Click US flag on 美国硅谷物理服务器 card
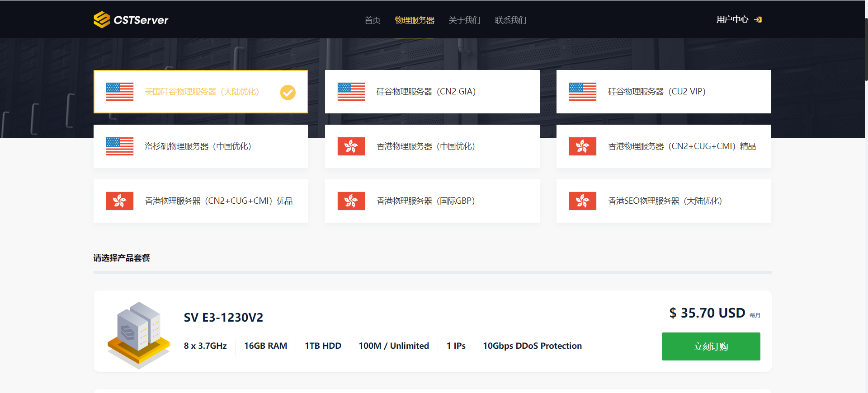The height and width of the screenshot is (393, 868). (x=120, y=92)
